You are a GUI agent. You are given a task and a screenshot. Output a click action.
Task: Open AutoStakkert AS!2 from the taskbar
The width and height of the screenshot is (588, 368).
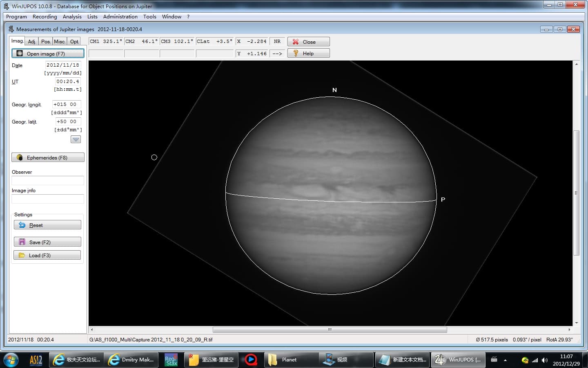pyautogui.click(x=35, y=360)
